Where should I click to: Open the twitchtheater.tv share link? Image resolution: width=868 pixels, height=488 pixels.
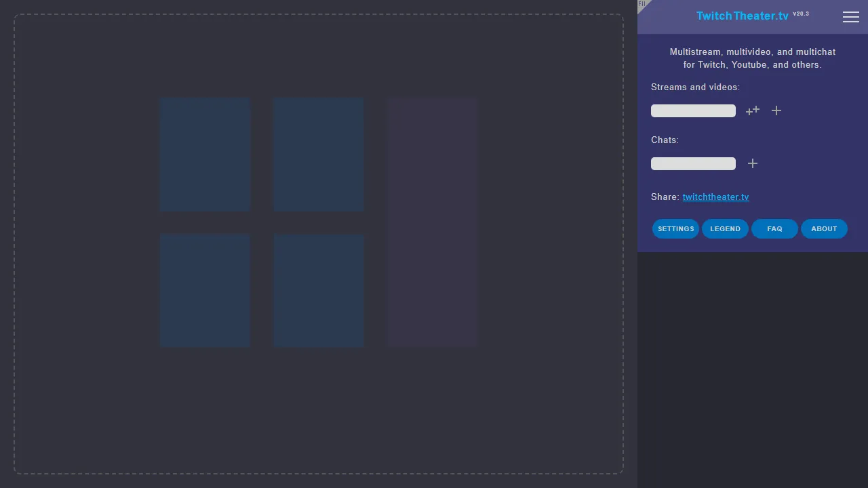715,197
